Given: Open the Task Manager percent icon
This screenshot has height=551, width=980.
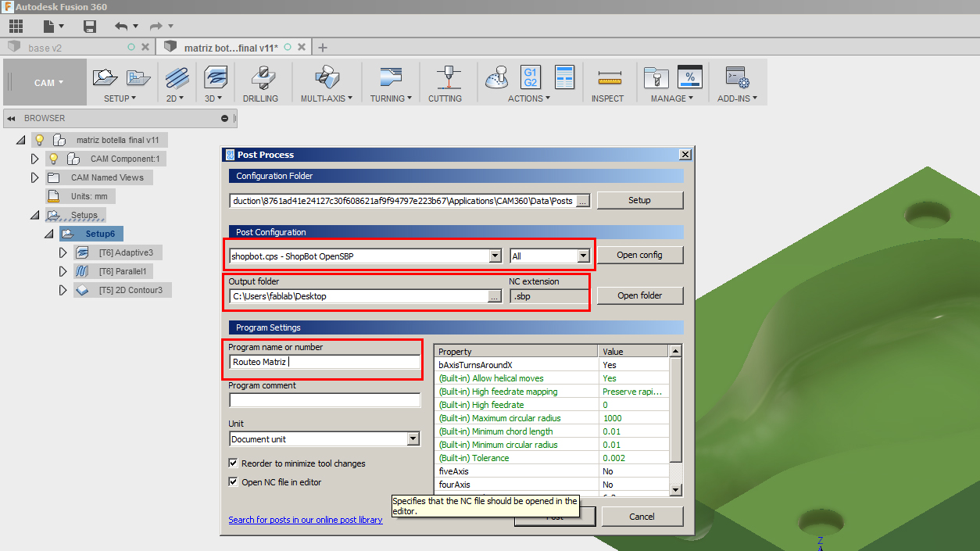Looking at the screenshot, I should [x=689, y=77].
